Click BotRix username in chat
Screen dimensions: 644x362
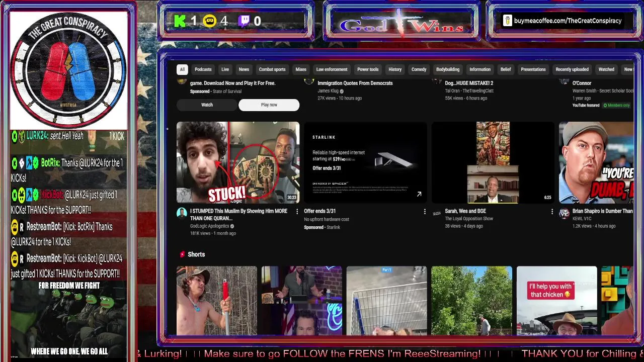coord(50,163)
